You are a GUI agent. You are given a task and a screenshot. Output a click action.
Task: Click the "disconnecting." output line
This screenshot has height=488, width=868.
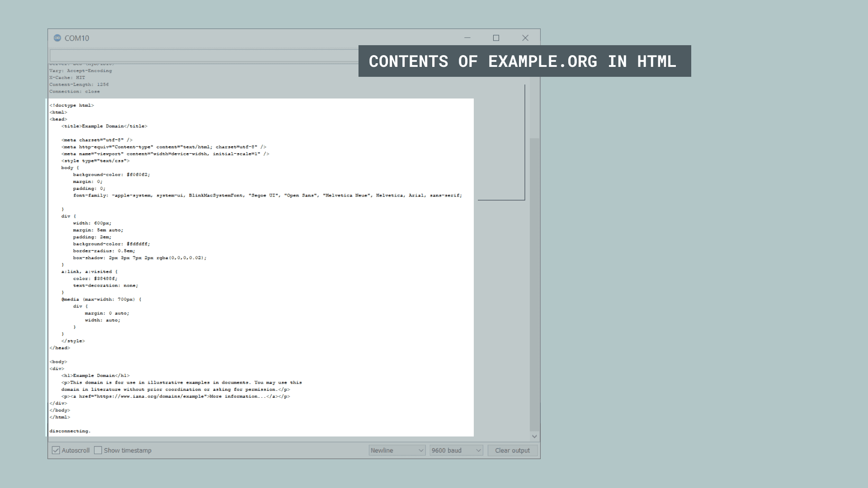[x=70, y=431]
